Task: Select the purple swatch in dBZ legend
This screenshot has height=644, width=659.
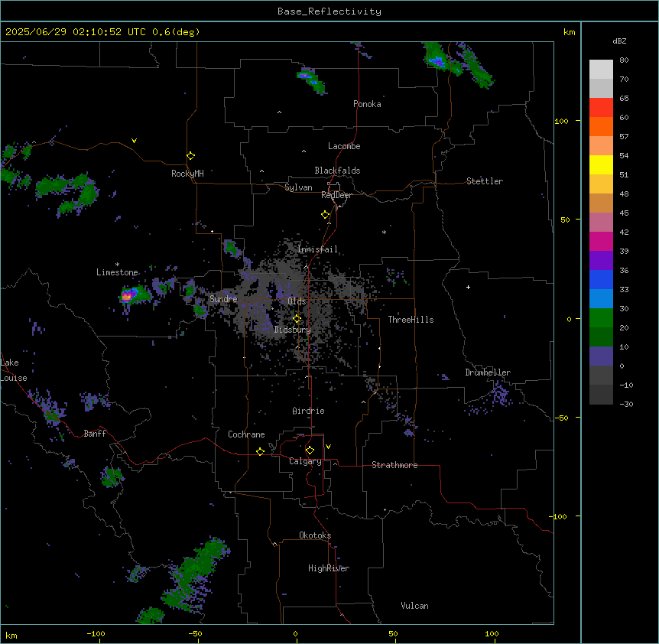Action: click(601, 260)
